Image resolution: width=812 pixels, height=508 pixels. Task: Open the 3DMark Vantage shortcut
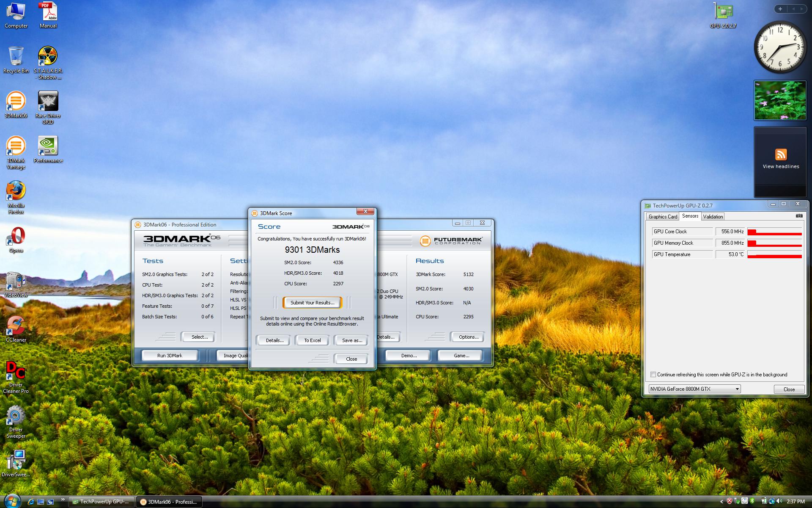point(16,153)
